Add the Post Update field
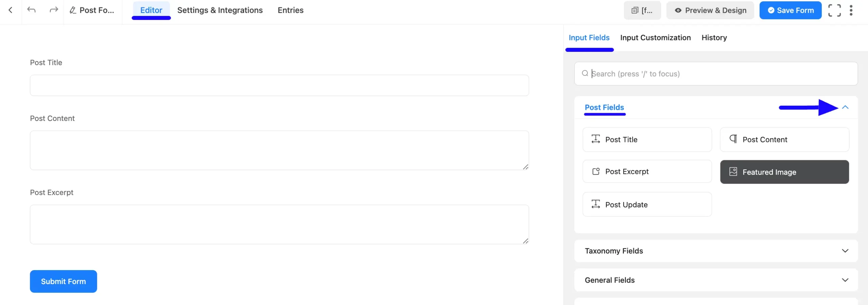The height and width of the screenshot is (305, 868). click(647, 204)
